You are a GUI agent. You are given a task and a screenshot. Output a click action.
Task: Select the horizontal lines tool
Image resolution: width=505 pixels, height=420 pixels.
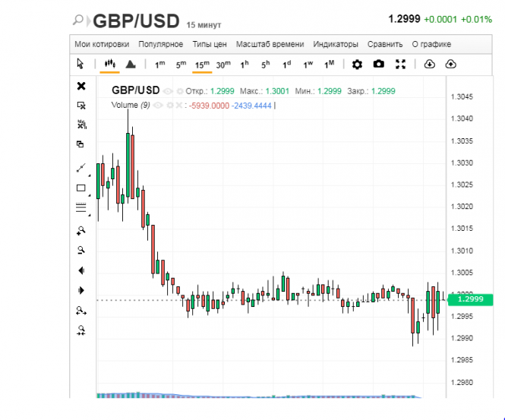coord(80,207)
